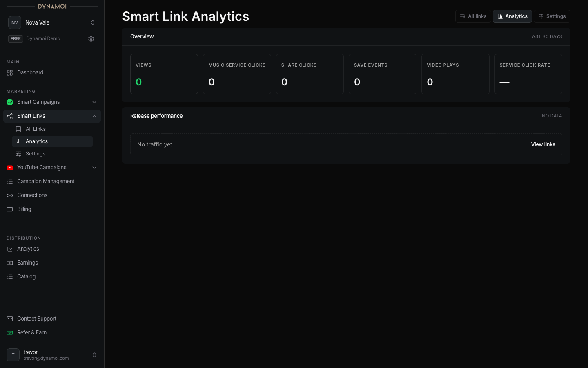Select the Analytics tab at top right
Viewport: 588px width, 368px height.
(512, 16)
